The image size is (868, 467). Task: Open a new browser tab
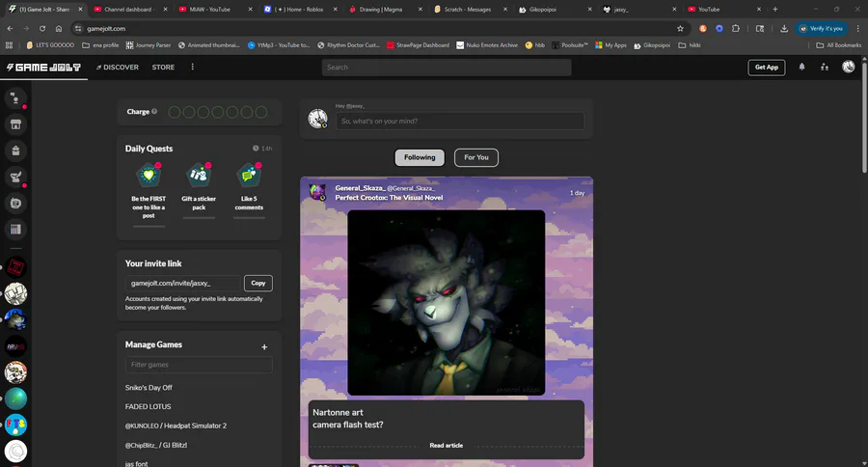(x=775, y=10)
